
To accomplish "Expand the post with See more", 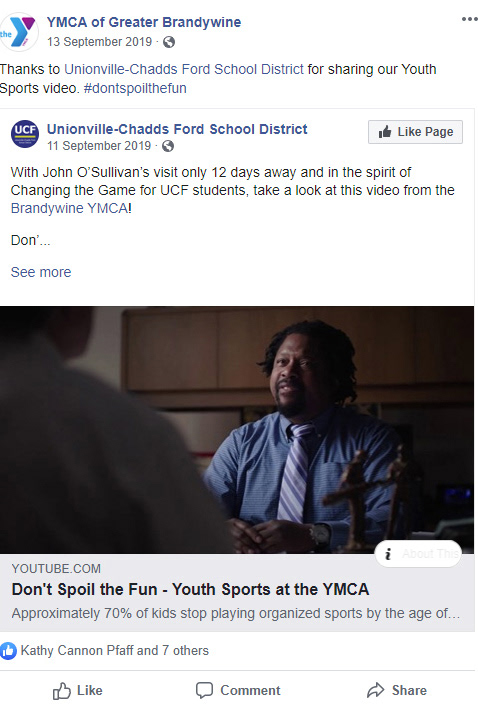I will [41, 272].
